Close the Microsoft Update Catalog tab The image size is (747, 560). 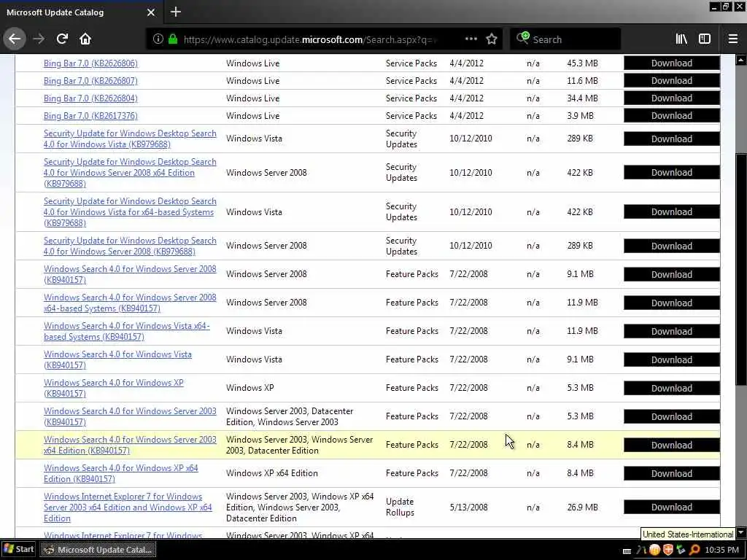pos(151,12)
